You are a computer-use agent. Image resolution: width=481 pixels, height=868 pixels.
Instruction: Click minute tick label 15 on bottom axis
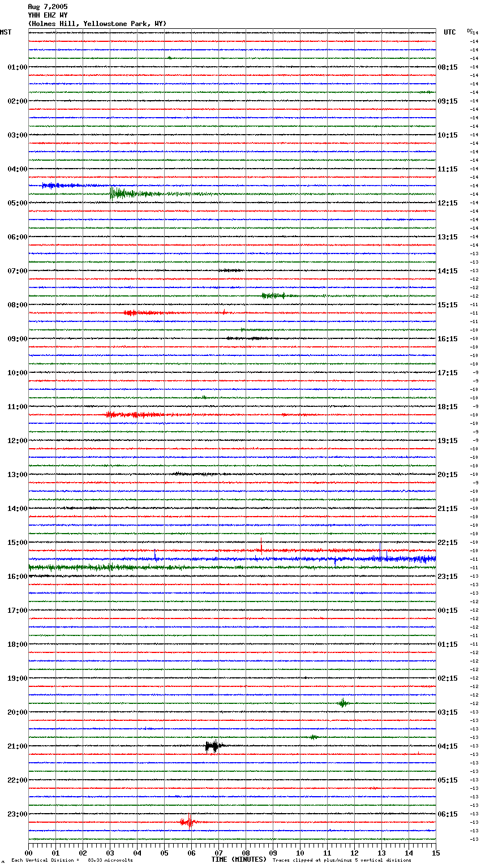[x=436, y=853]
